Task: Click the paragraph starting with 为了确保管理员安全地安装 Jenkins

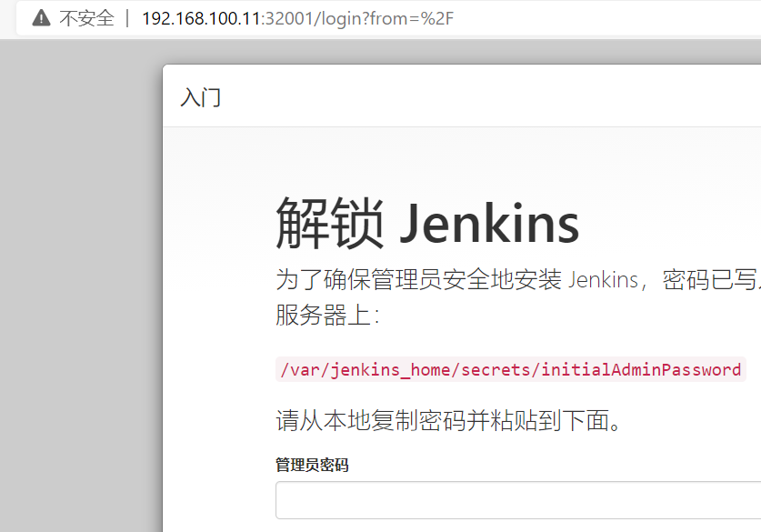Action: click(518, 297)
